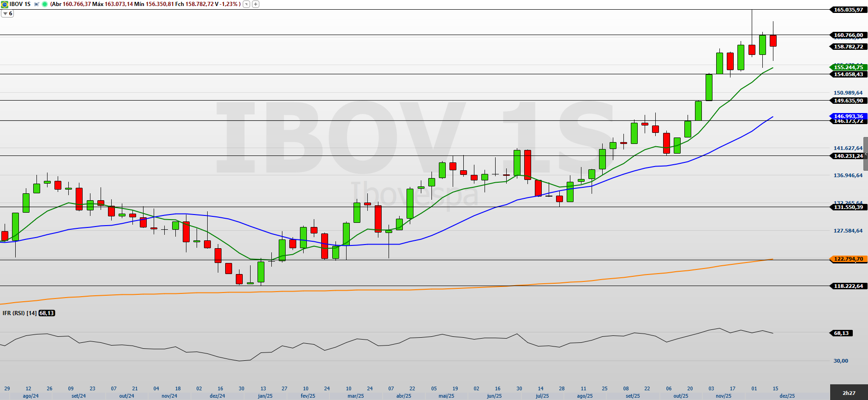
Task: Click the 118.222,64 horizontal line price tag
Action: pyautogui.click(x=848, y=286)
